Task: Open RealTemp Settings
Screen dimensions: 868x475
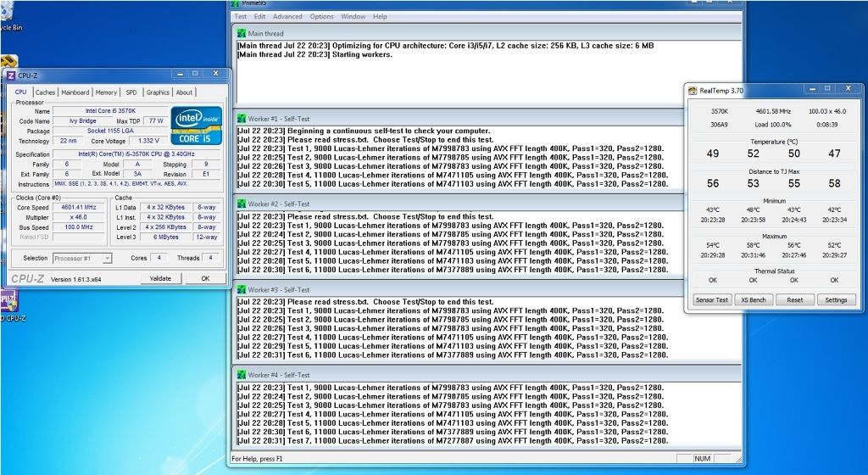Action: [836, 299]
